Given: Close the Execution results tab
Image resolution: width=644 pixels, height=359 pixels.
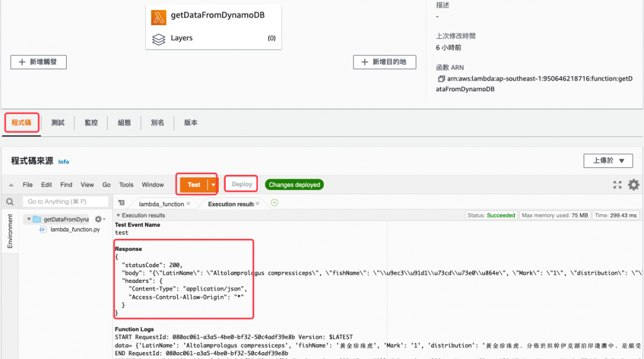Looking at the screenshot, I should tap(257, 204).
